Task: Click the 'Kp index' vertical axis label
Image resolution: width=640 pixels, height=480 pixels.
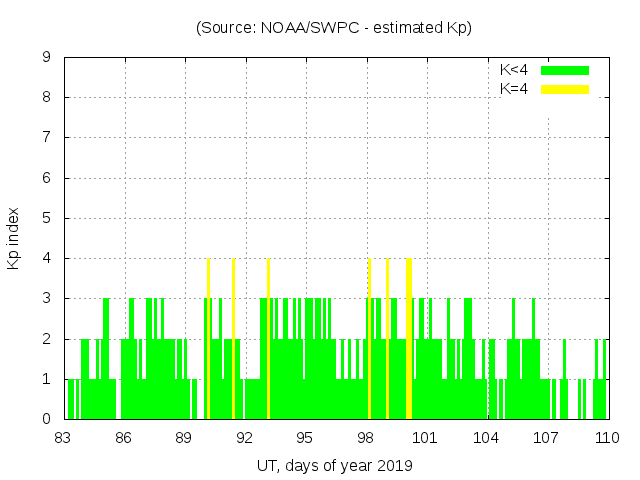Action: pos(14,238)
